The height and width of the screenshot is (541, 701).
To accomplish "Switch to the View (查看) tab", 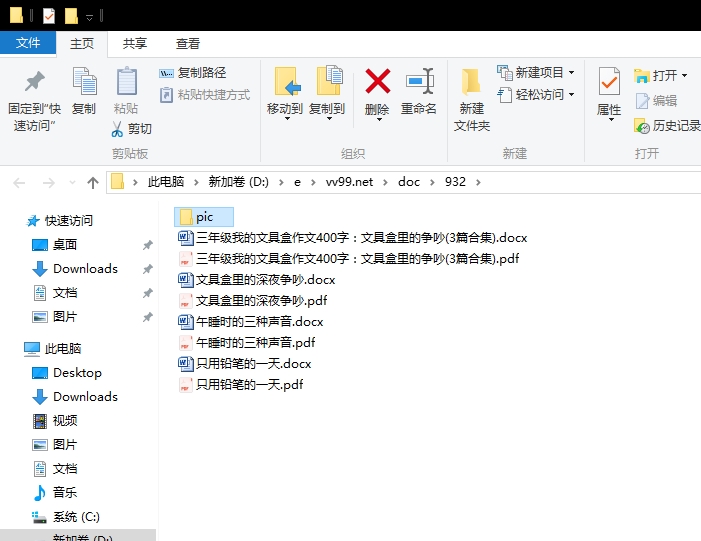I will 187,44.
